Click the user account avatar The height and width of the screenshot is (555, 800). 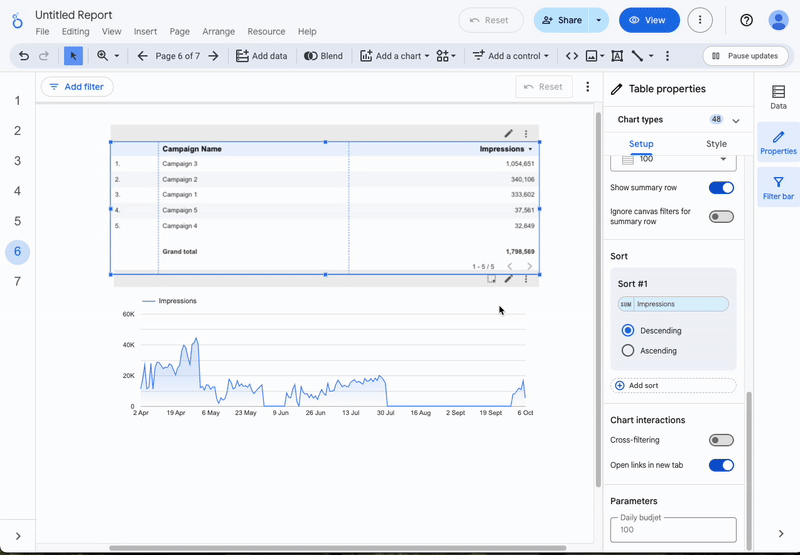(779, 20)
